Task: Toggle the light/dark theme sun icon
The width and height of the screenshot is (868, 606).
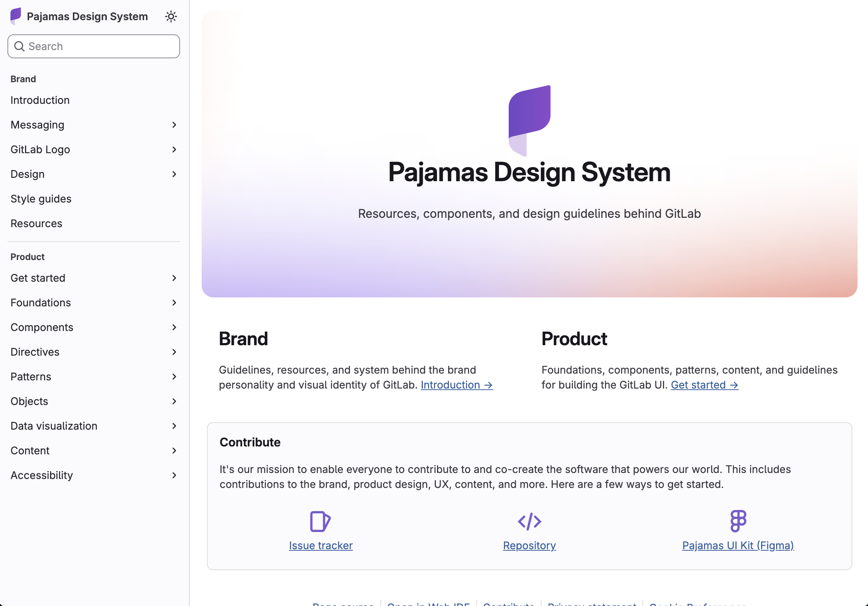Action: coord(171,16)
